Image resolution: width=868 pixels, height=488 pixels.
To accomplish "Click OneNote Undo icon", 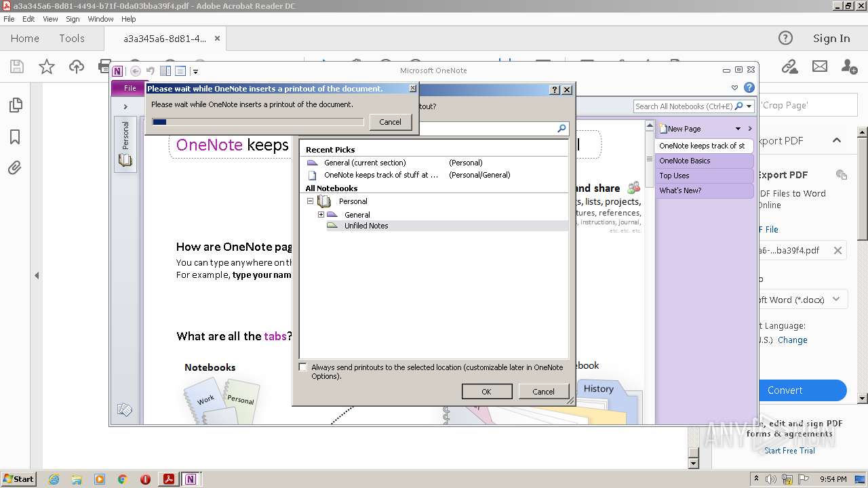I will coord(151,71).
